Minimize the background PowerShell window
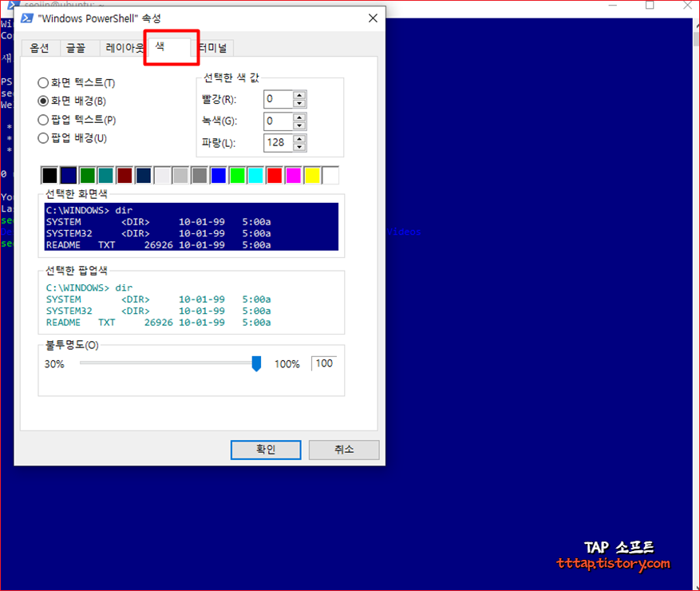 [613, 6]
